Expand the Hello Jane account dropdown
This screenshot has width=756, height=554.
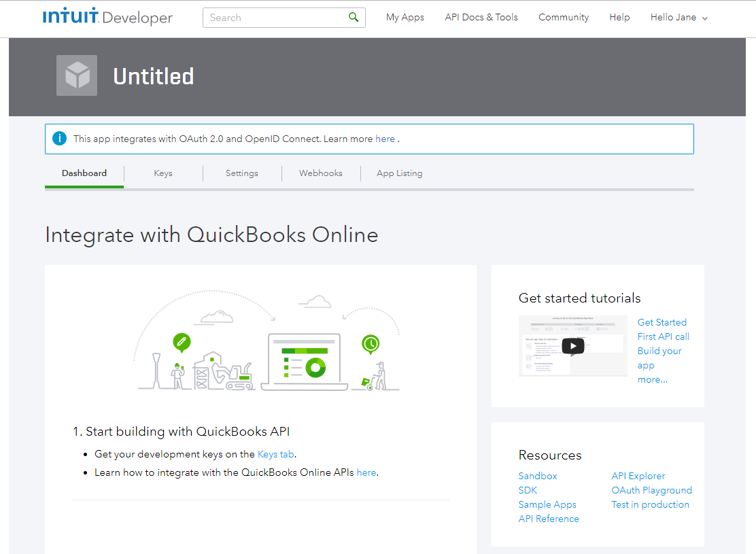[678, 18]
